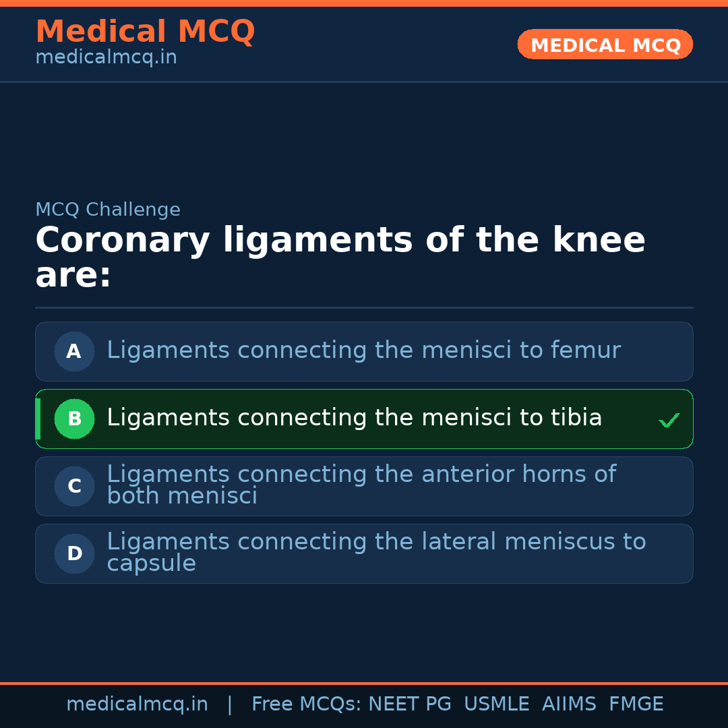The width and height of the screenshot is (728, 728).
Task: Choose answer 'anterior horns of both menisci'
Action: [361, 485]
